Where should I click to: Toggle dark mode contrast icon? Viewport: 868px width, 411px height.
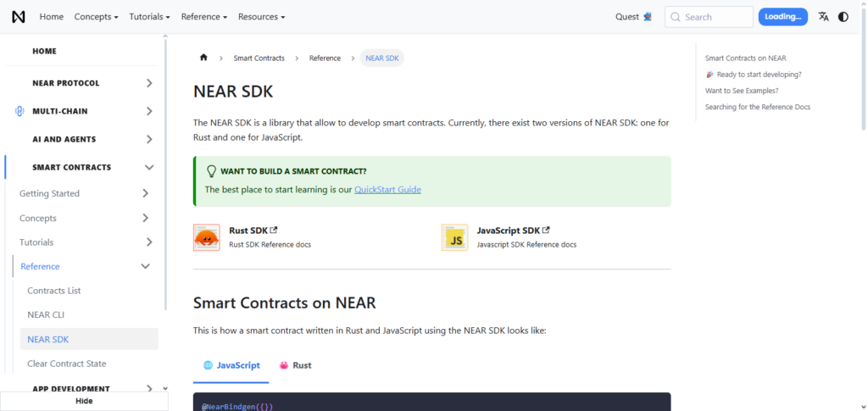843,17
